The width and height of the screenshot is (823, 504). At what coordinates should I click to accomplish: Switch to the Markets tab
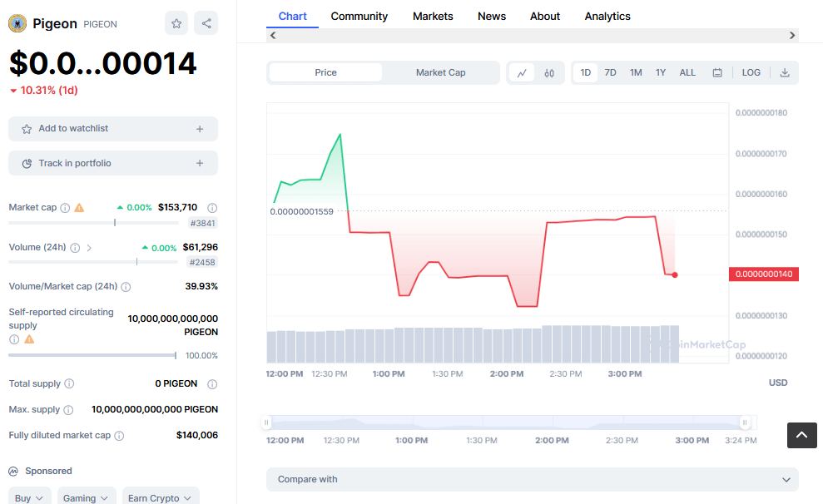tap(433, 16)
